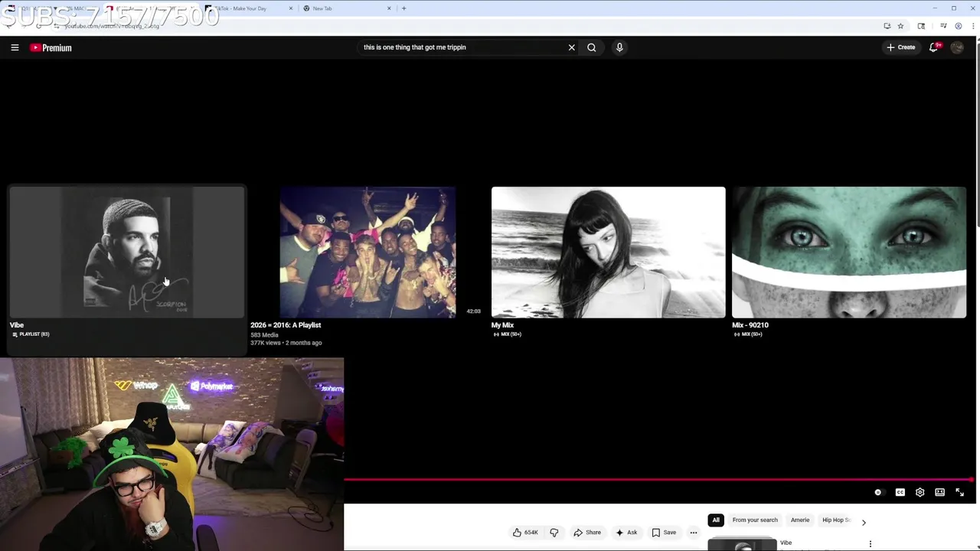Save the video to a playlist

click(x=664, y=533)
